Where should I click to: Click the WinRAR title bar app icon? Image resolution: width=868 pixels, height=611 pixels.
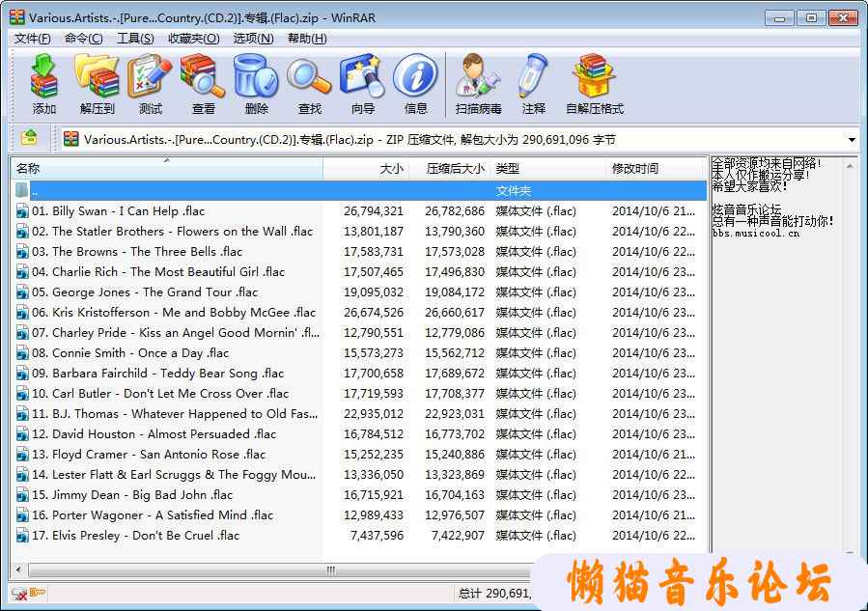point(17,17)
